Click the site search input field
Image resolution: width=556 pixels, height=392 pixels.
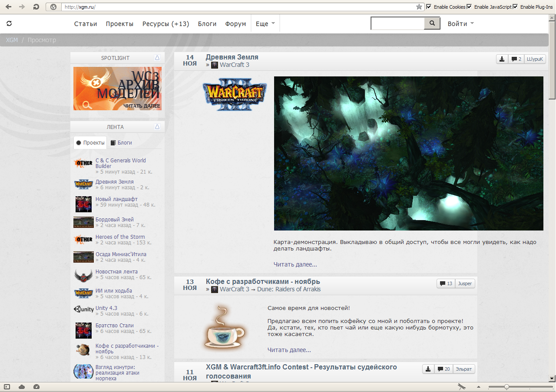tap(397, 23)
